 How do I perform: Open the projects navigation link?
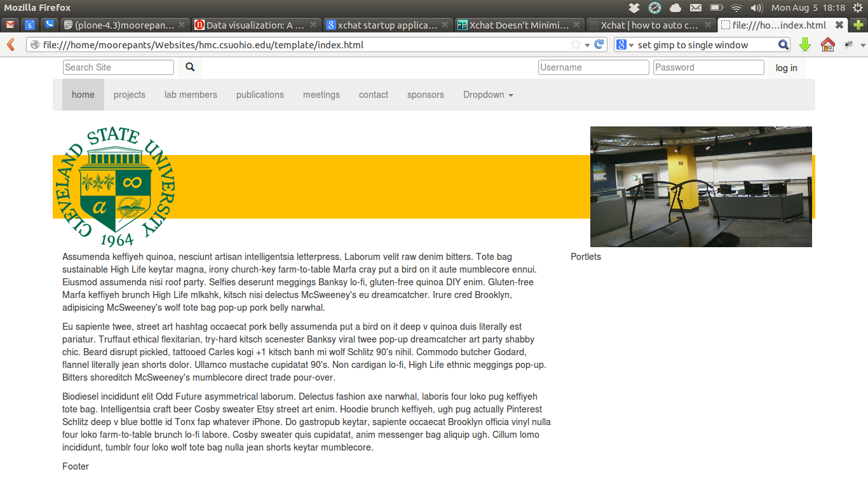pyautogui.click(x=130, y=95)
